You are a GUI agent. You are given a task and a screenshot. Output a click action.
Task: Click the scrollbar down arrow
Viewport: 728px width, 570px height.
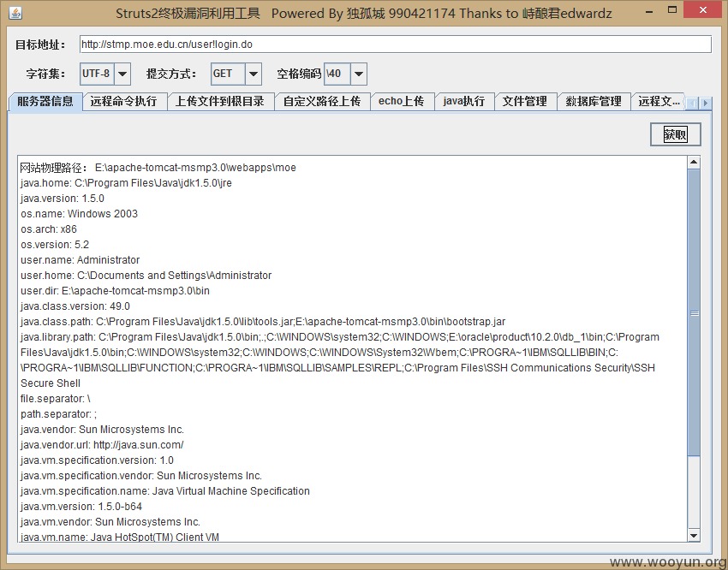click(694, 536)
